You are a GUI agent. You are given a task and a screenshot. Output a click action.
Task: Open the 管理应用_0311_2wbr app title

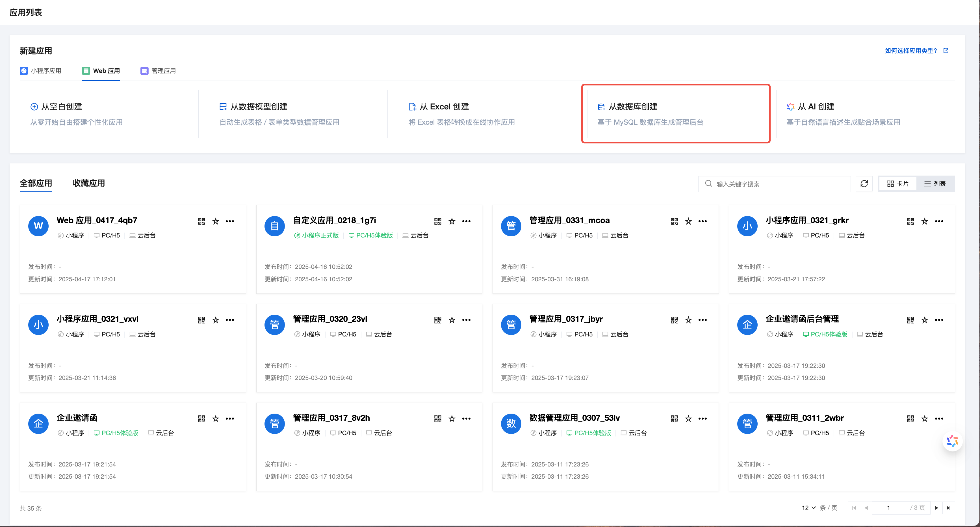[x=804, y=418]
